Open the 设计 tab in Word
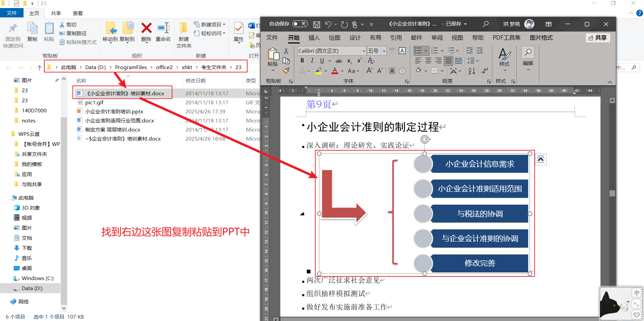Viewport: 644px width, 321px height. 355,38
